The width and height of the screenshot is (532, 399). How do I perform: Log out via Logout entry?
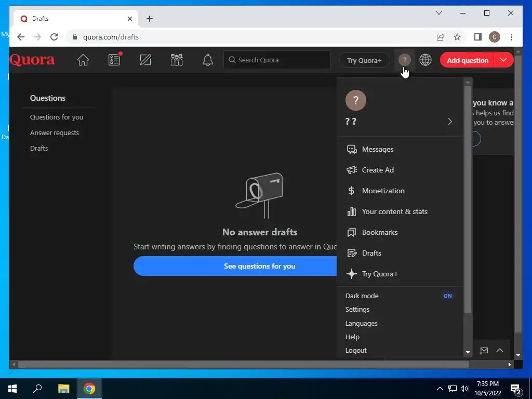[356, 351]
